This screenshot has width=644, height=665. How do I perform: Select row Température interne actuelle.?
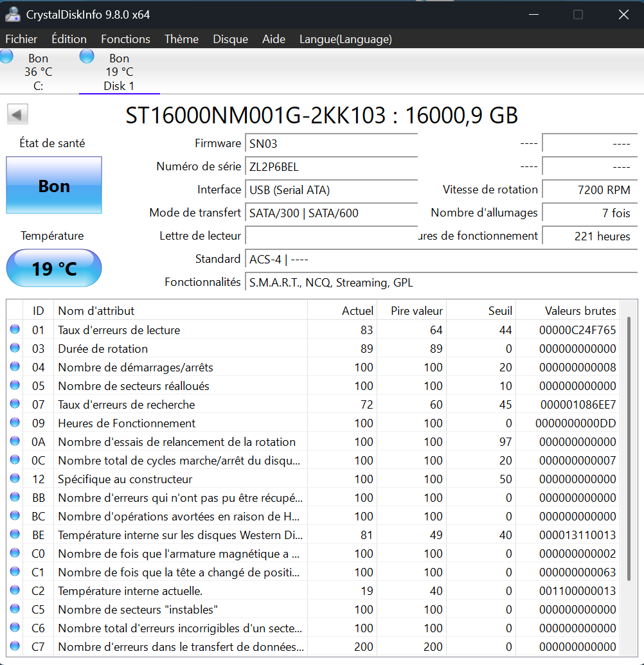coord(313,590)
